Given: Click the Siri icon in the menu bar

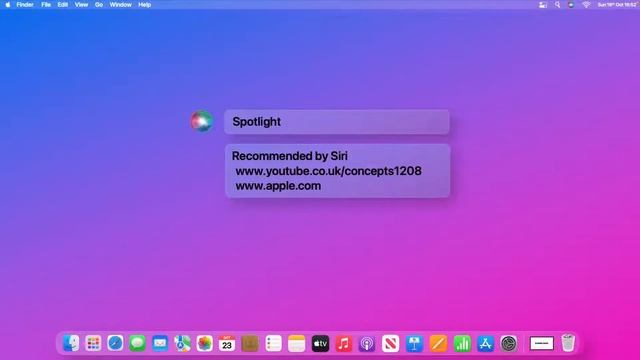Looking at the screenshot, I should (x=571, y=5).
